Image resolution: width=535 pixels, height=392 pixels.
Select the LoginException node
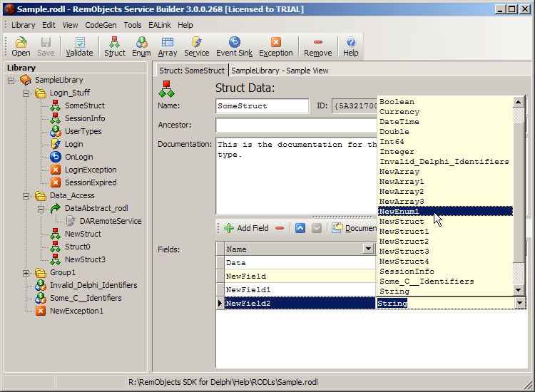(91, 170)
